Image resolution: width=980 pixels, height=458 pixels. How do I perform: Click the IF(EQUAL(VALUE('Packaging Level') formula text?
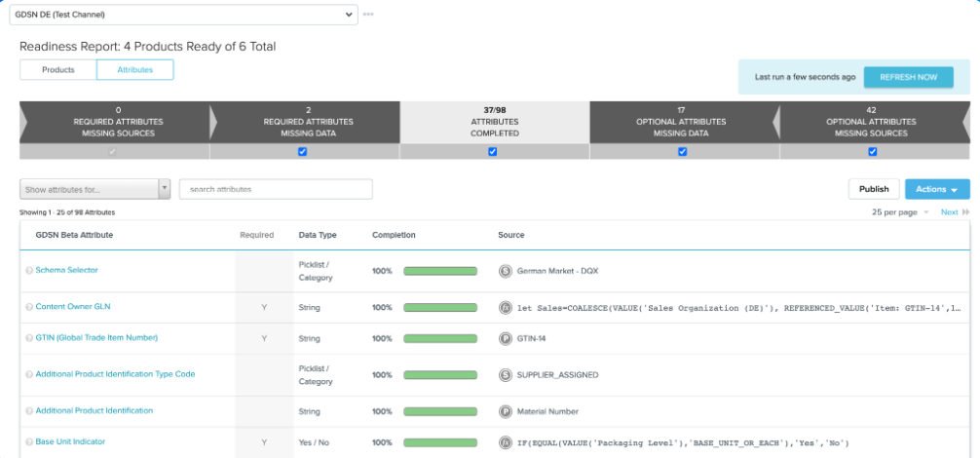point(683,442)
